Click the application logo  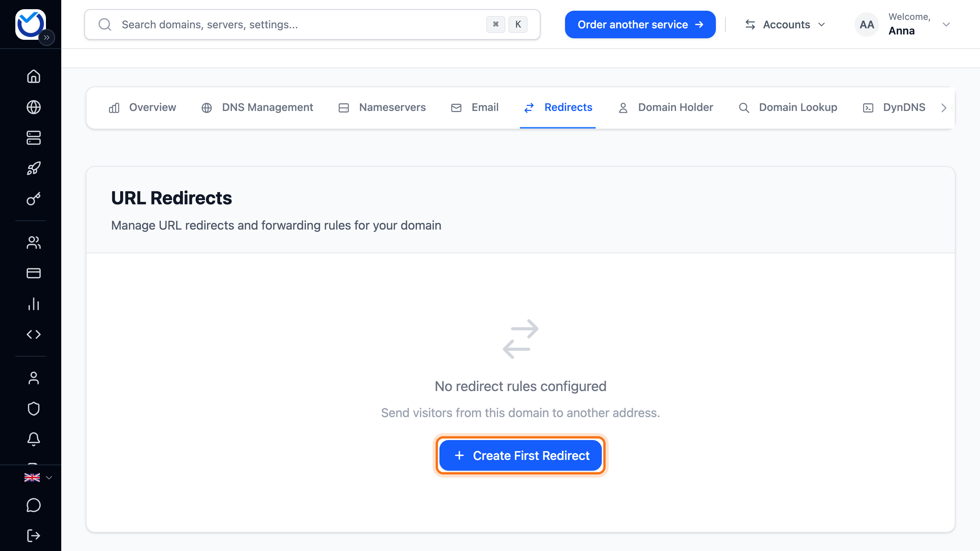tap(30, 24)
